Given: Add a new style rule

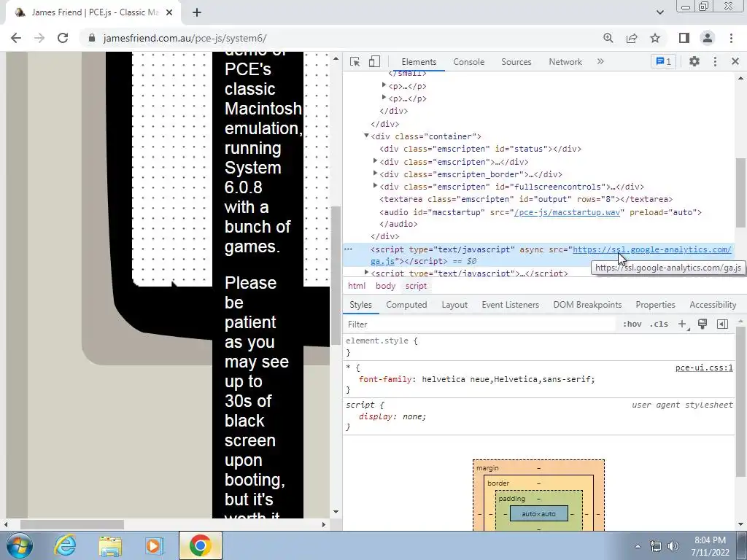Looking at the screenshot, I should tap(682, 324).
